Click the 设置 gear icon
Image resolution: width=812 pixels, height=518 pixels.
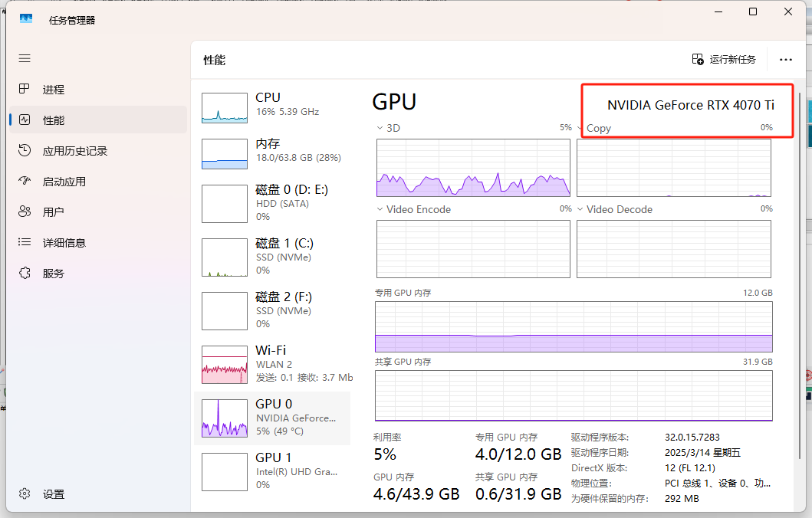(25, 493)
